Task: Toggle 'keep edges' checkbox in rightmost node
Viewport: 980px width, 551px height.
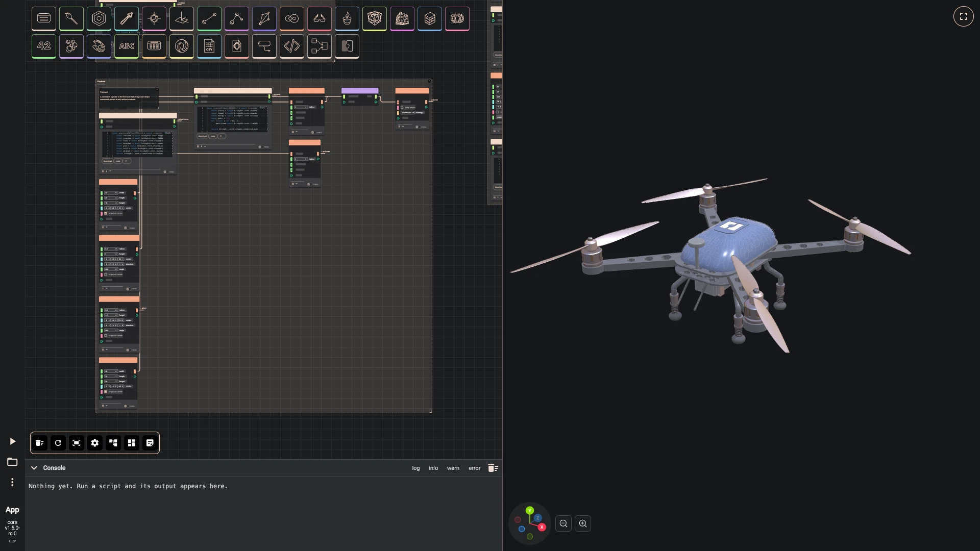Action: [x=402, y=108]
